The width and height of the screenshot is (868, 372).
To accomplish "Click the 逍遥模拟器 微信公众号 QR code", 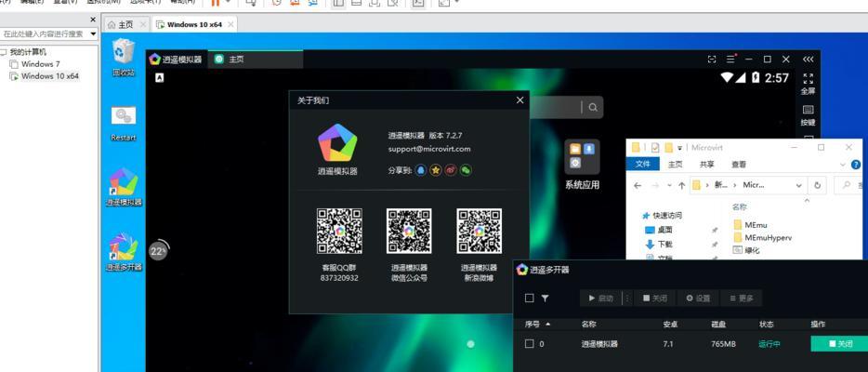I will [409, 232].
